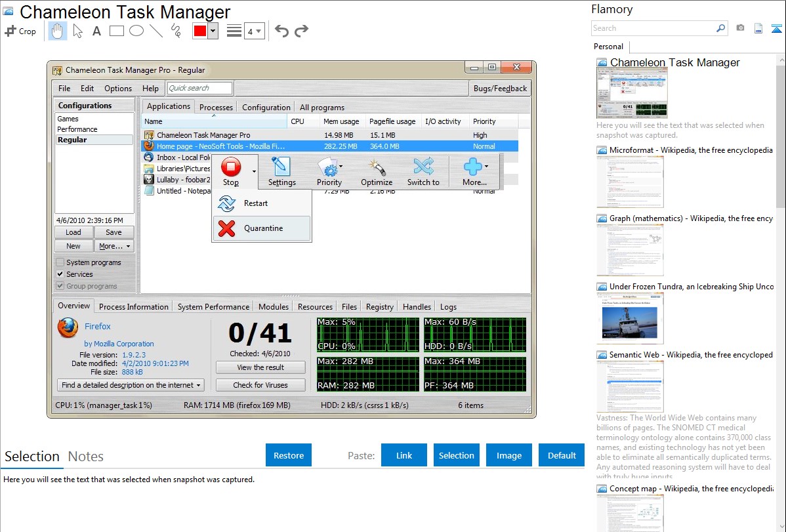The height and width of the screenshot is (532, 786).
Task: Uncheck the Services checkbox
Action: pyautogui.click(x=60, y=274)
